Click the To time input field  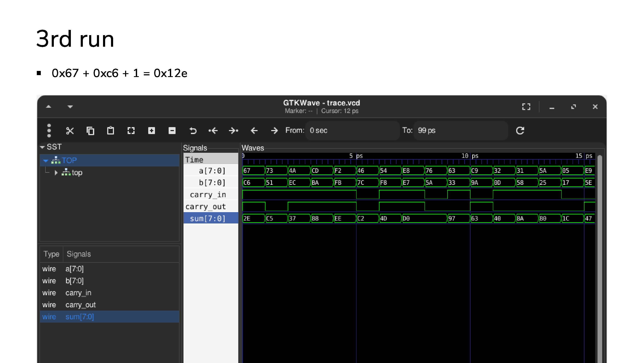461,131
